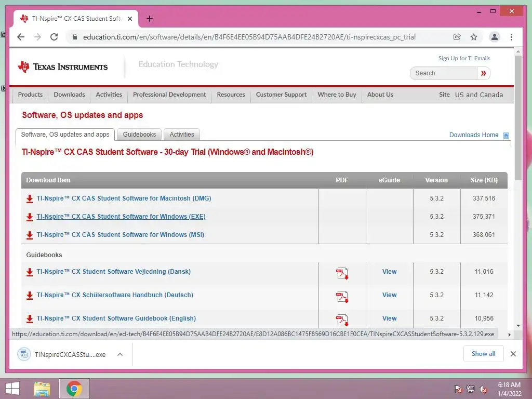Screen dimensions: 532x399
Task: Open the Resources menu
Action: [231, 95]
